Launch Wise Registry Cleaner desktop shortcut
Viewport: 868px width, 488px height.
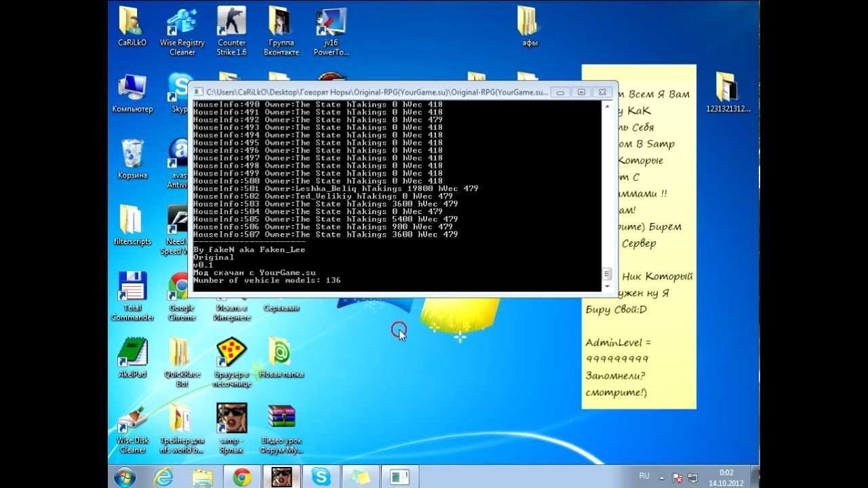click(x=182, y=30)
